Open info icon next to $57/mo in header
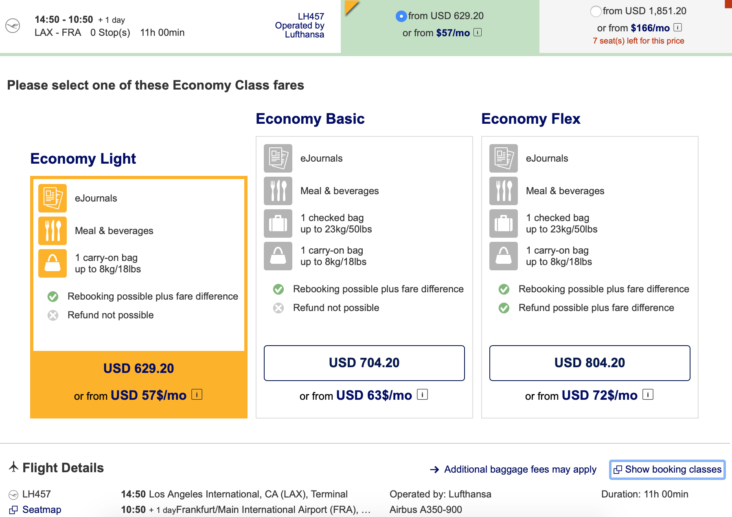 coord(478,32)
